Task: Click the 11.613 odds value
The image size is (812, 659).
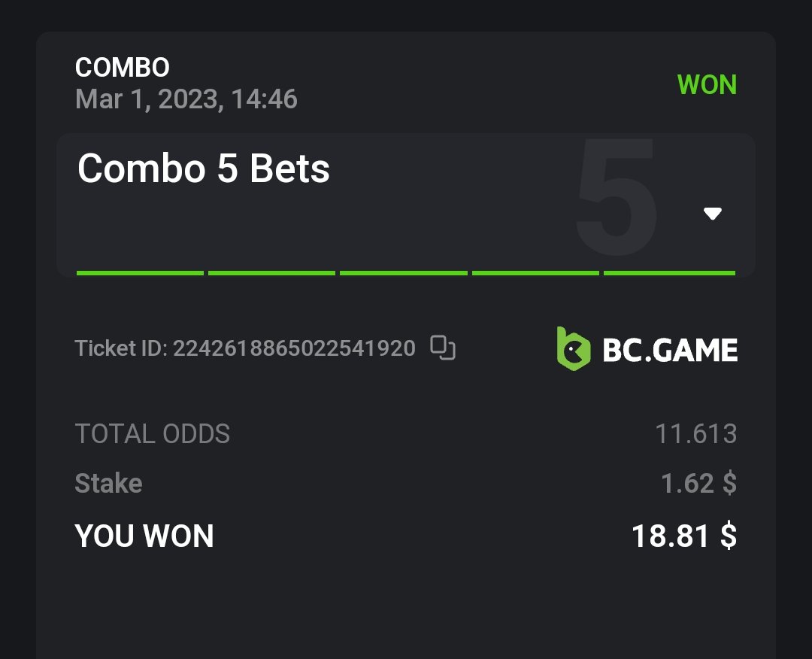Action: (x=695, y=434)
